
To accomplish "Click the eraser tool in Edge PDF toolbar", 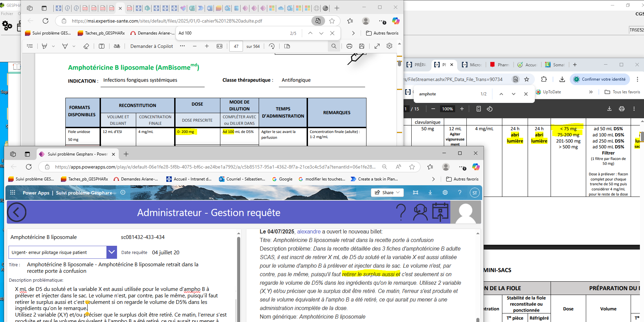I will (86, 46).
